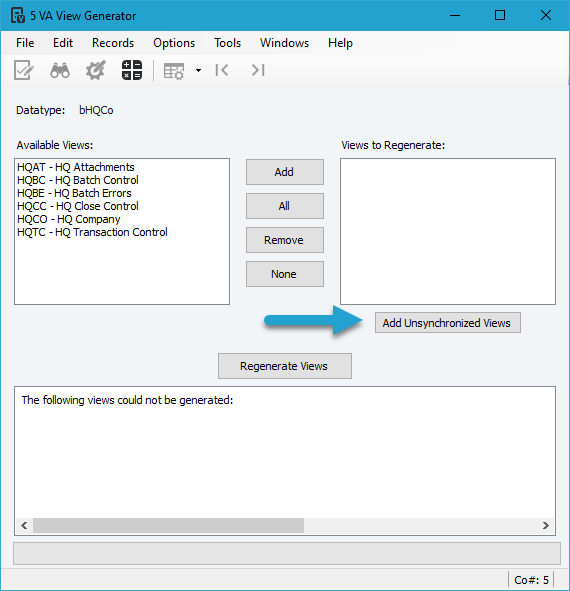Open the calculator toolbar icon
This screenshot has height=591, width=570.
click(132, 70)
